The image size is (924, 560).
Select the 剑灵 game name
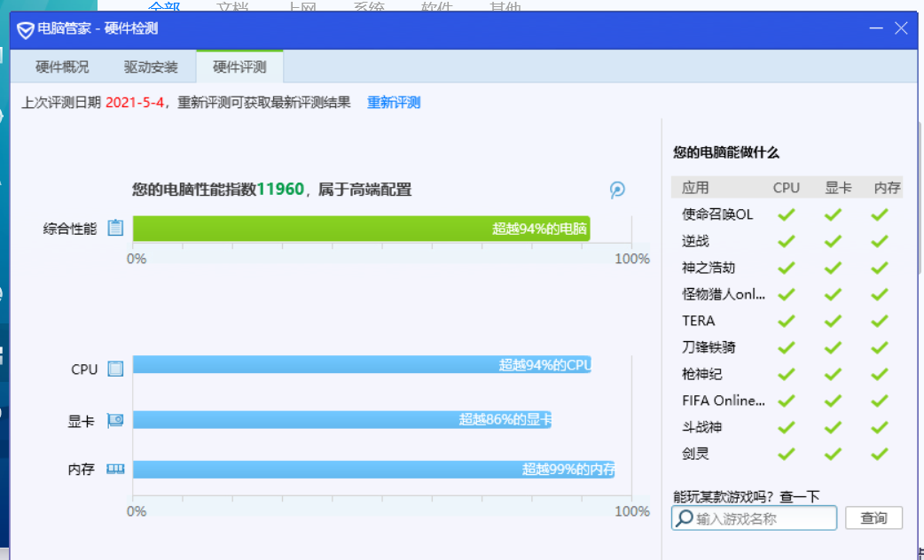point(695,454)
